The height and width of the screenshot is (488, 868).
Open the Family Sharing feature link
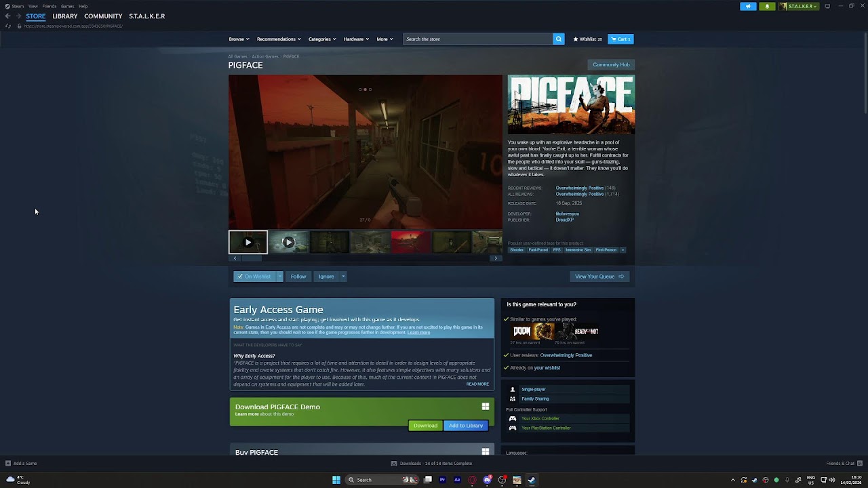point(535,399)
